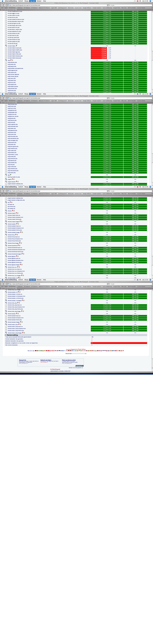Viewport: 153px width, 644px height.
Task: Click folder icon beside include/makers
Action: [6, 46]
